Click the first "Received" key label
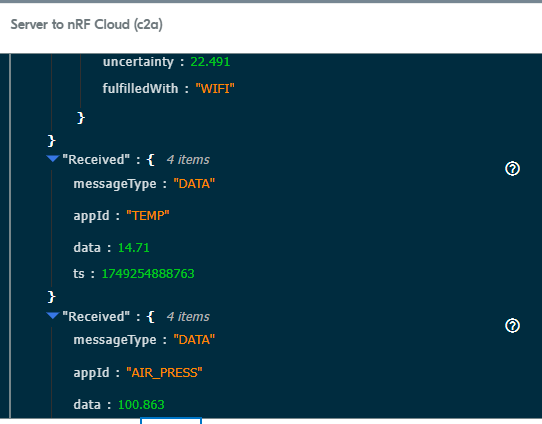Screen dimensions: 542x424 96,160
